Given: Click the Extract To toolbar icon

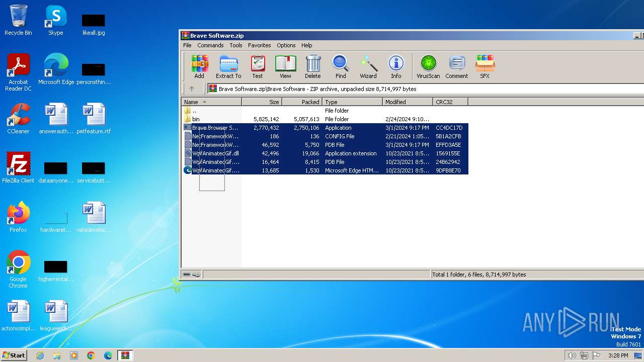Looking at the screenshot, I should [x=228, y=66].
